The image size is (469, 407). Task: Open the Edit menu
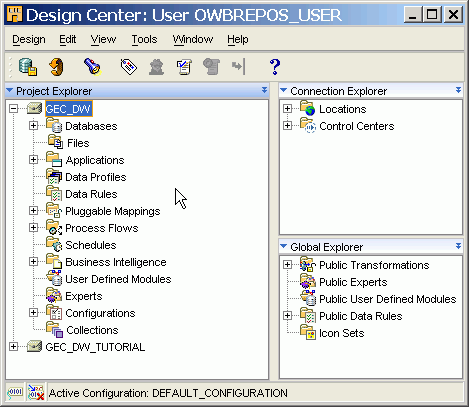click(x=68, y=39)
